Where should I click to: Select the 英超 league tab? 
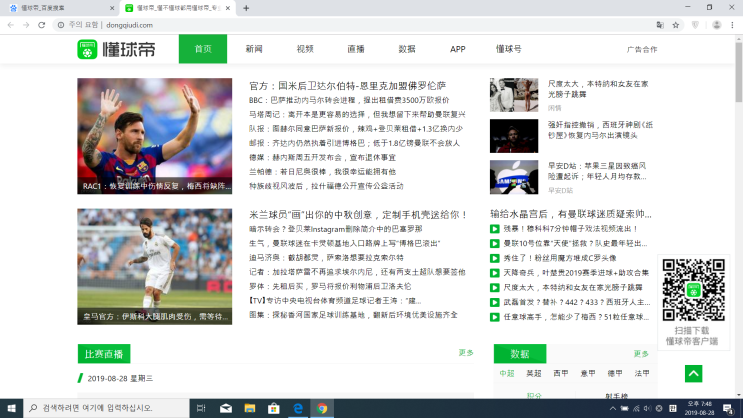[534, 373]
